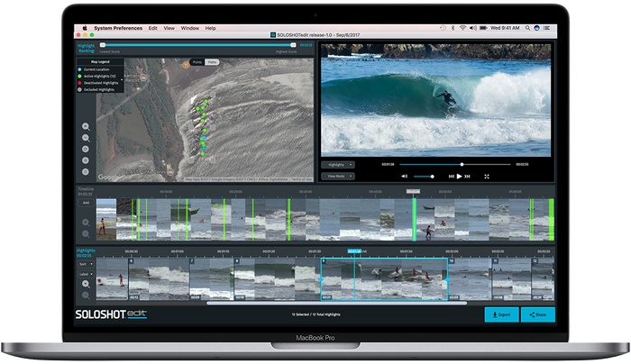
Task: Click the main timeline playhead marker
Action: (x=413, y=191)
